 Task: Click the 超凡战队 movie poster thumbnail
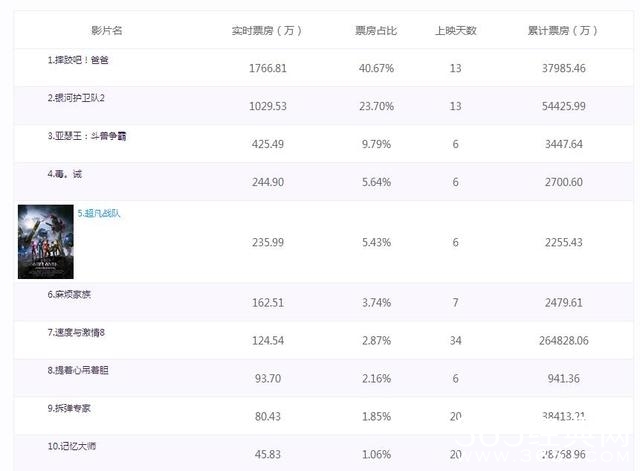(x=45, y=242)
